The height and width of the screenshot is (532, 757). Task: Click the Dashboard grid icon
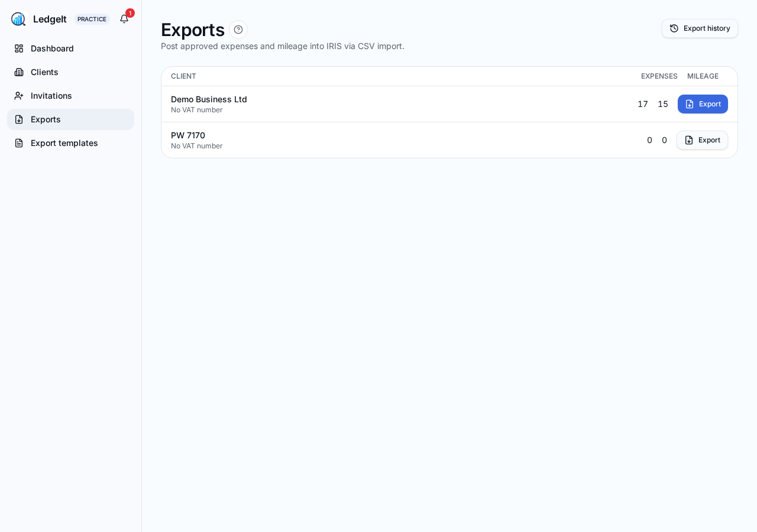point(19,48)
